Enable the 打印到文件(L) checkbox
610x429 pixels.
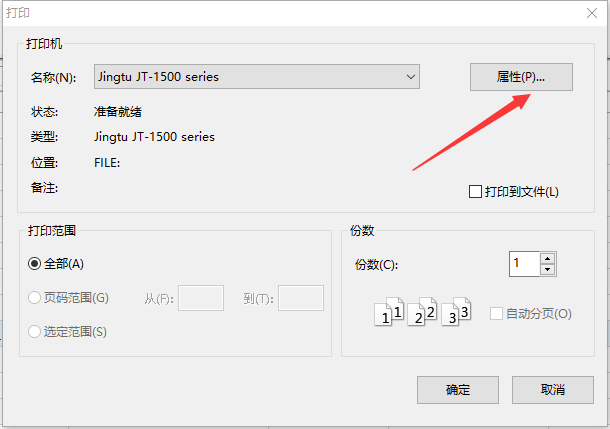(x=476, y=192)
